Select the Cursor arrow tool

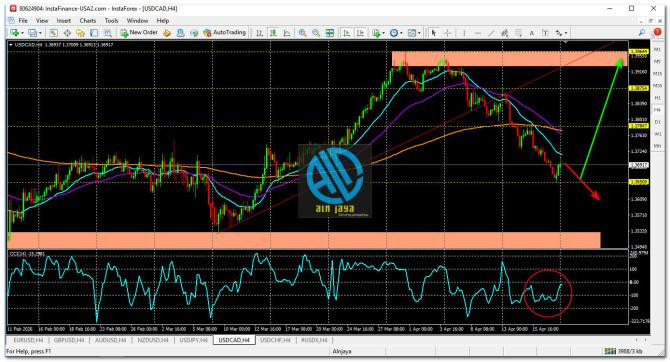[x=434, y=33]
